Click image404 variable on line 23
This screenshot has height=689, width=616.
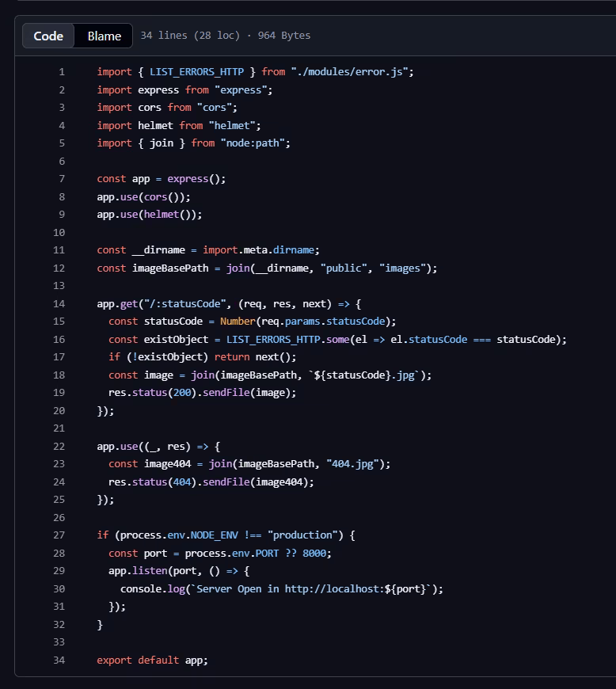(x=167, y=464)
